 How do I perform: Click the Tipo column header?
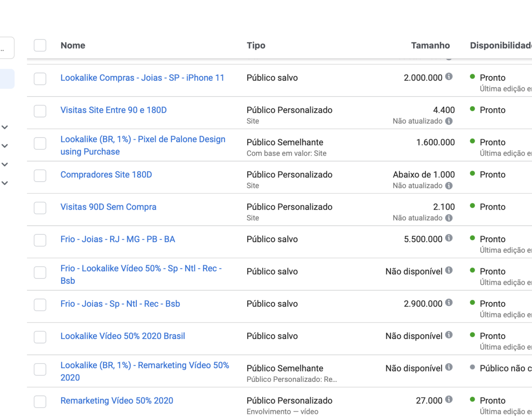pos(256,45)
